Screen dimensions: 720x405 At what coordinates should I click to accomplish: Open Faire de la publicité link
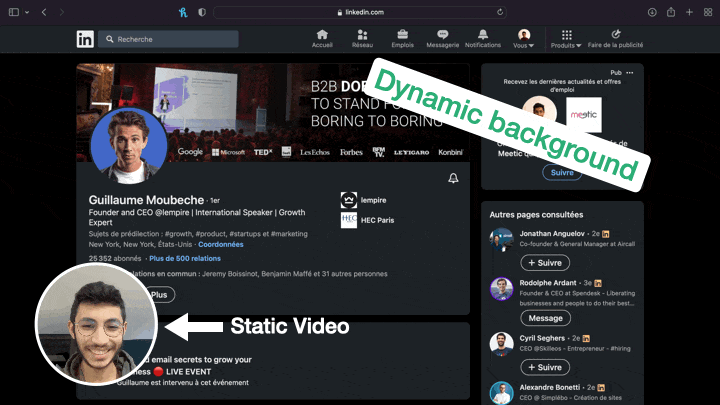pos(615,39)
